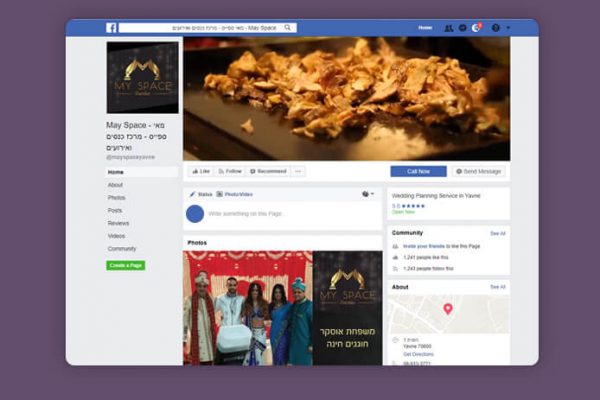Image resolution: width=600 pixels, height=400 pixels.
Task: Toggle Follow on this page
Action: [229, 171]
